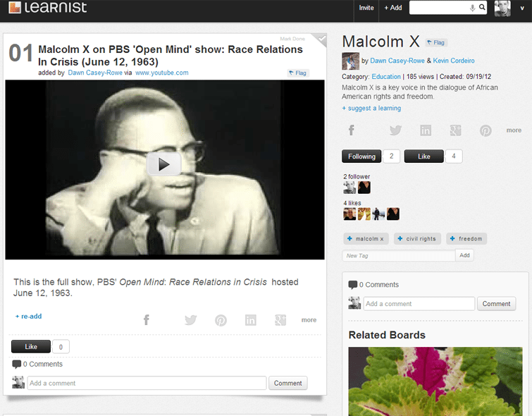Click the Learnist logo
This screenshot has height=416, width=532.
[47, 7]
